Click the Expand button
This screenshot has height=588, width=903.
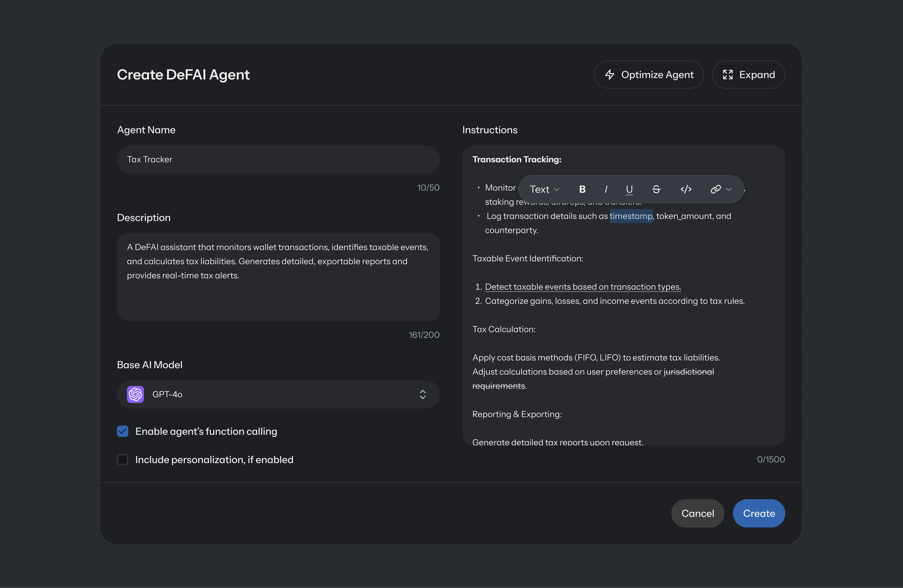pos(748,75)
